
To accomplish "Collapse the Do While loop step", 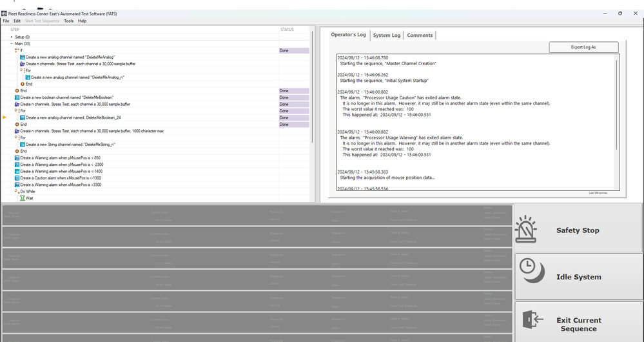I will 17,192.
